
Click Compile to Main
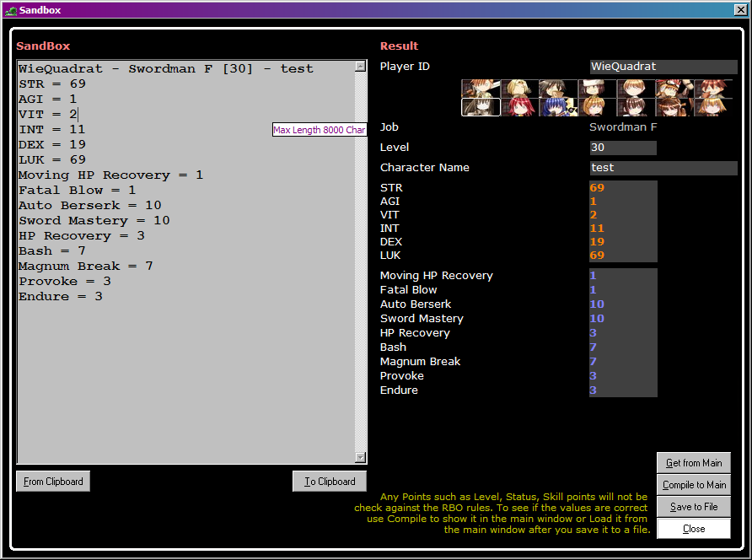coord(694,485)
